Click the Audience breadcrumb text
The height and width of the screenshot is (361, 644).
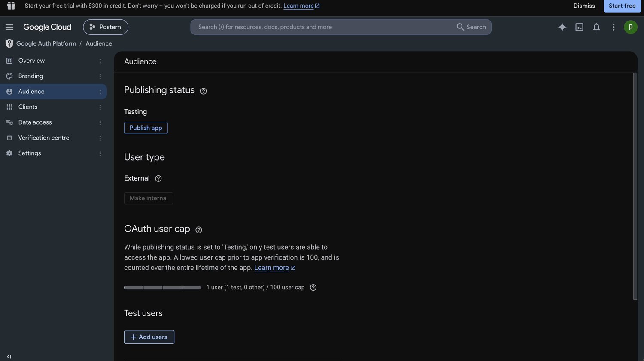[99, 43]
